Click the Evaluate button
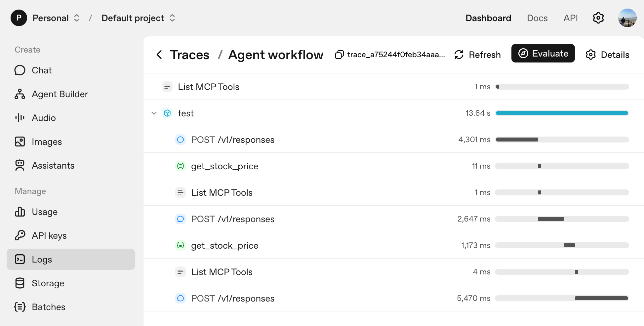The width and height of the screenshot is (644, 326). click(543, 53)
